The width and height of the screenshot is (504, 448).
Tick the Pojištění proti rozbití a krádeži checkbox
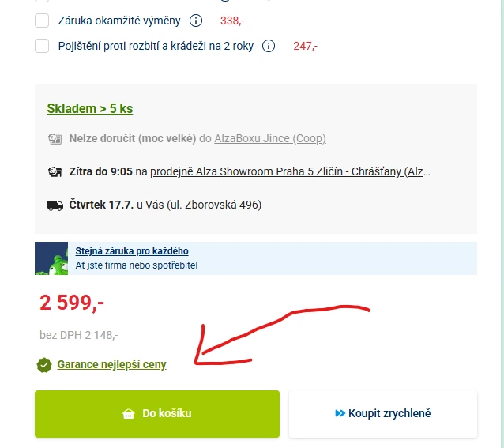point(42,46)
